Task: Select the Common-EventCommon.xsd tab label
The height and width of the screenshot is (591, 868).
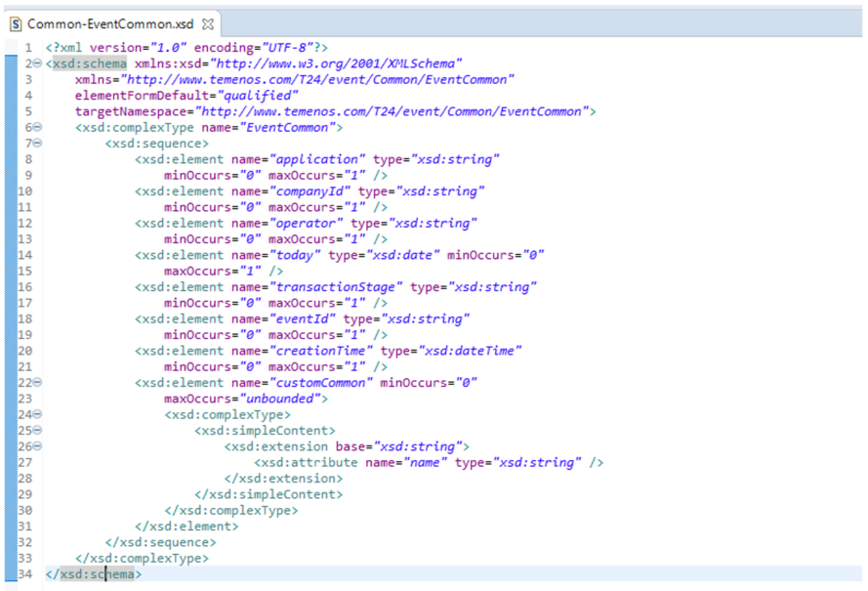Action: pos(111,22)
